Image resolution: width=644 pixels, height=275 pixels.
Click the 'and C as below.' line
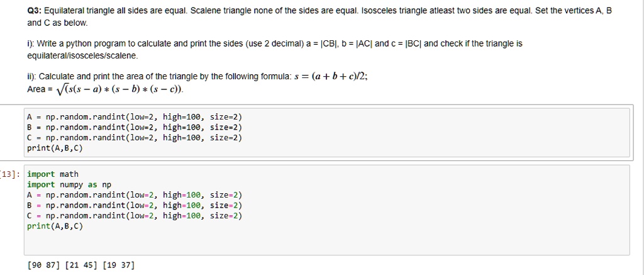click(x=57, y=23)
